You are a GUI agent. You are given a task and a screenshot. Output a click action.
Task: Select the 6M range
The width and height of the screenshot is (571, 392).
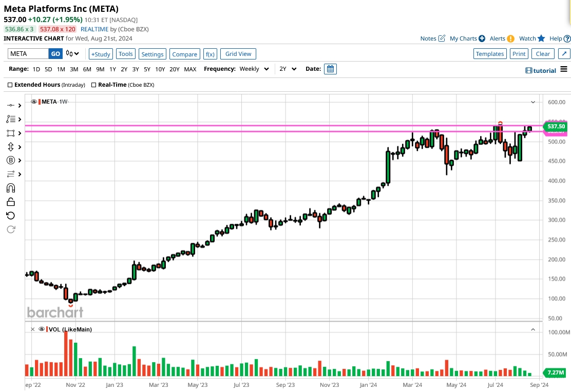pos(87,69)
